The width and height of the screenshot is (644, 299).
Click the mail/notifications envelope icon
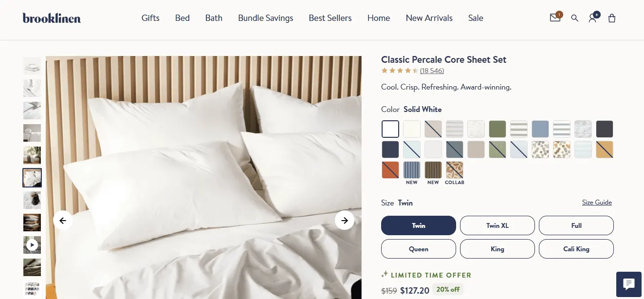[x=555, y=18]
